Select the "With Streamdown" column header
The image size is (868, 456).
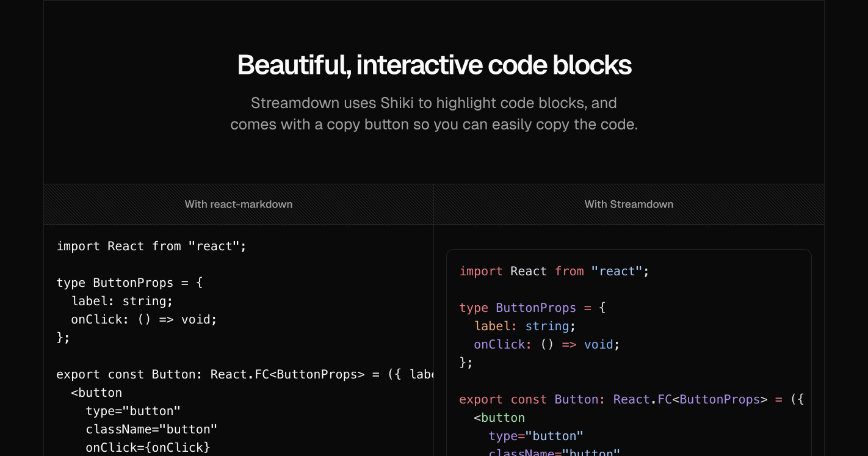tap(629, 204)
